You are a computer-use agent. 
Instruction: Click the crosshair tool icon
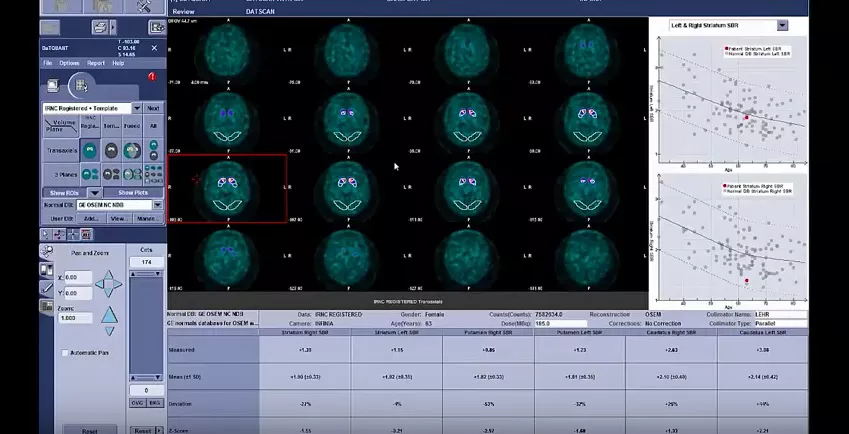click(x=73, y=234)
